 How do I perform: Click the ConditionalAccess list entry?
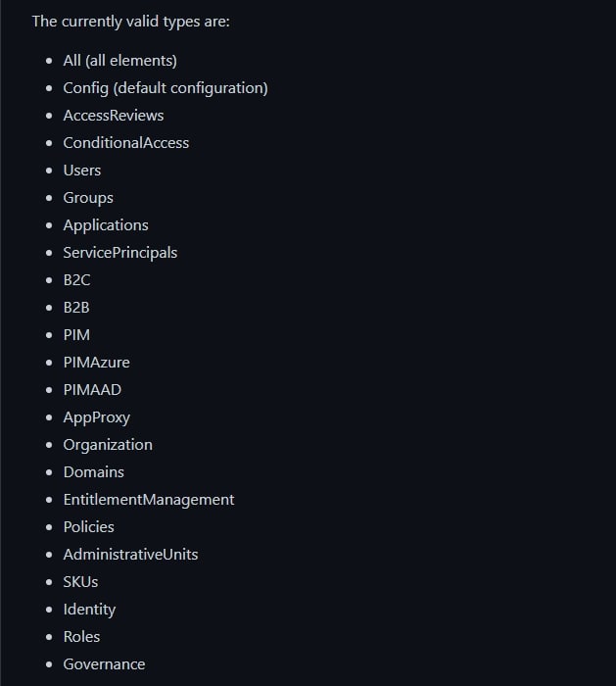(126, 143)
